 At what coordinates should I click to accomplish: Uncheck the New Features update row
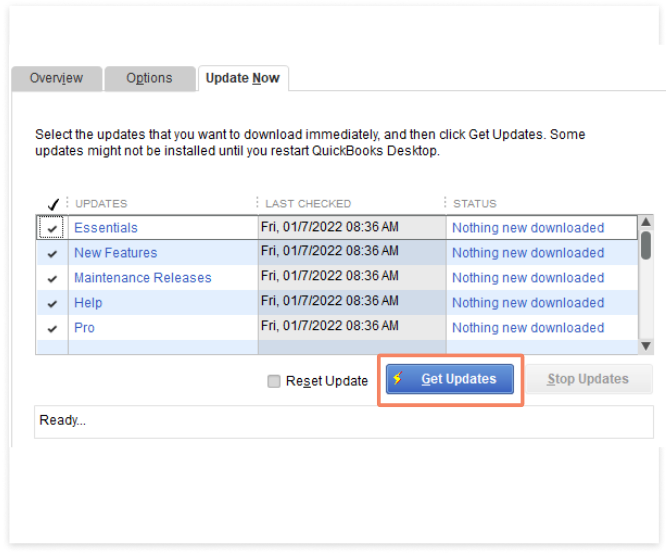(52, 253)
